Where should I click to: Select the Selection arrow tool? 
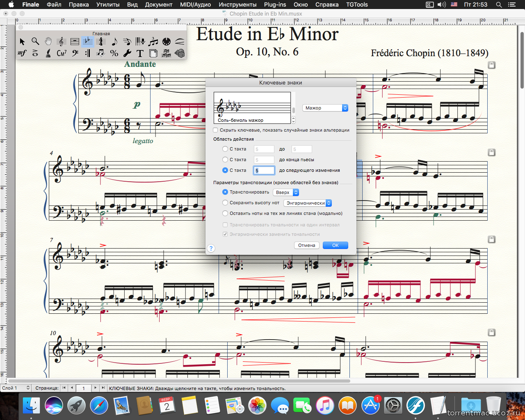(x=22, y=41)
